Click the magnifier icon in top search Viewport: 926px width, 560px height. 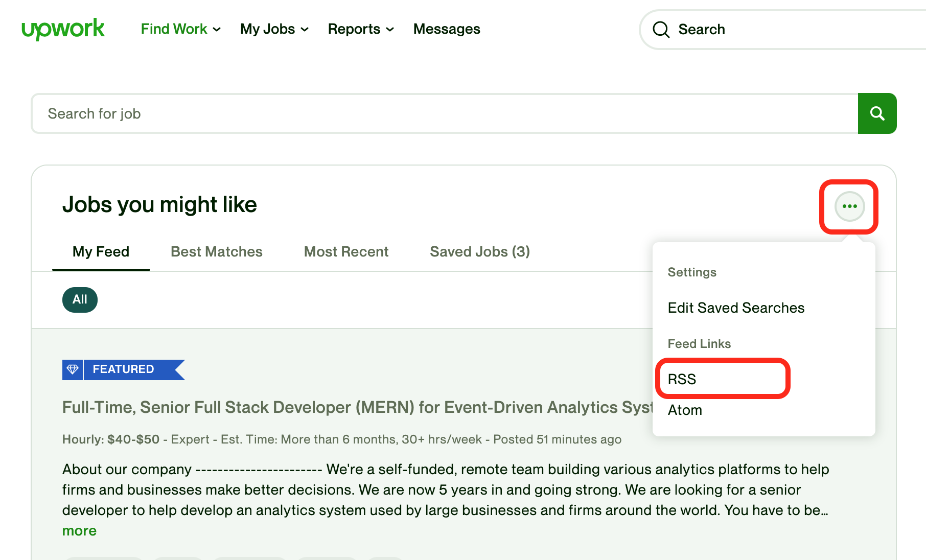tap(661, 30)
